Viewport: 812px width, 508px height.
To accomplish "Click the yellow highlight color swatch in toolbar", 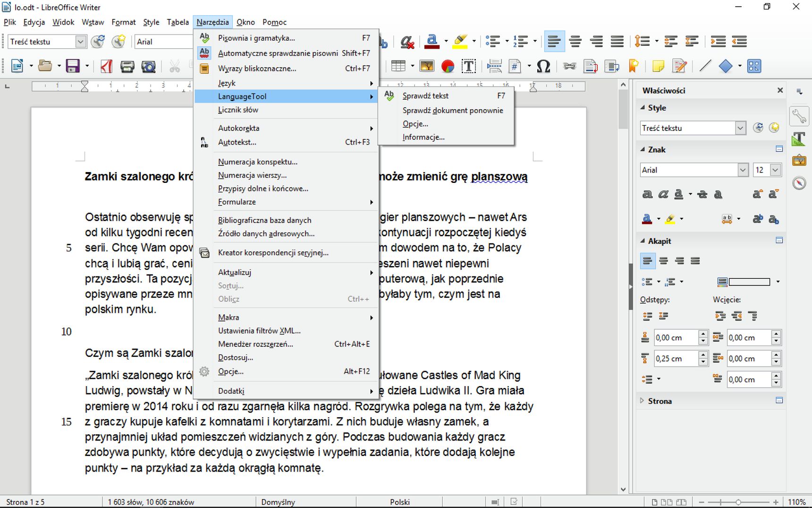I will [460, 42].
